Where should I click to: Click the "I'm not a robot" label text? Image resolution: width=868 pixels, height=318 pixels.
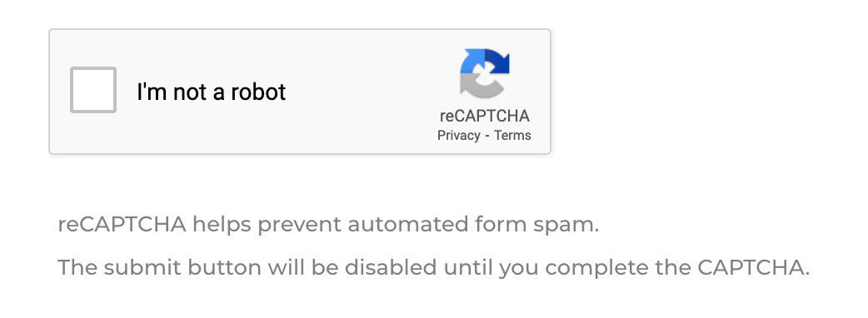211,92
